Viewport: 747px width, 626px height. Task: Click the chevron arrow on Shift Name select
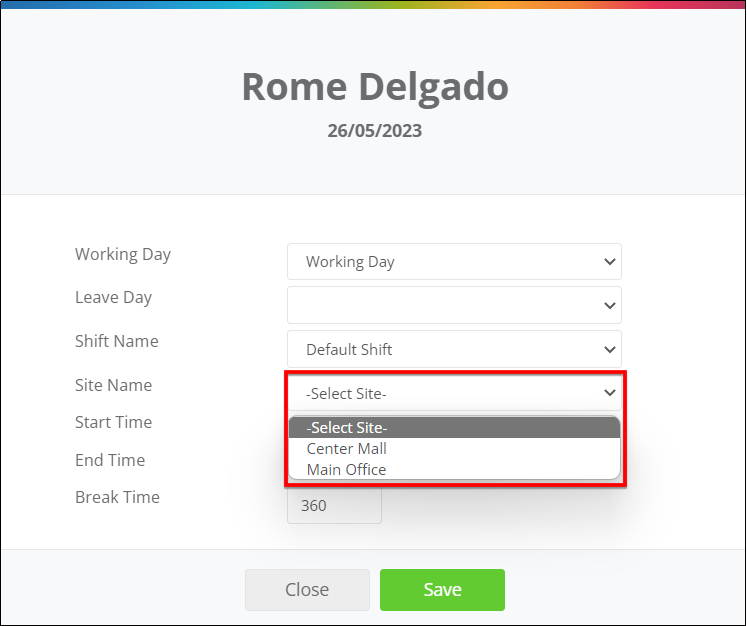coord(610,349)
